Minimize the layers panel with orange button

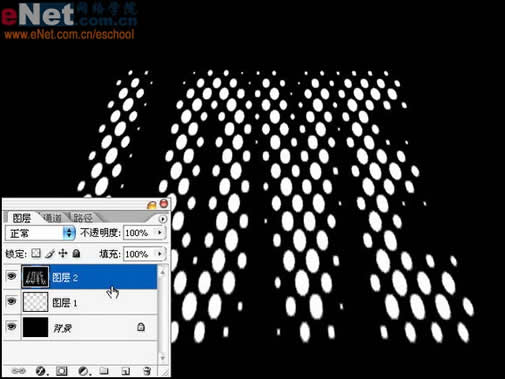(x=152, y=204)
